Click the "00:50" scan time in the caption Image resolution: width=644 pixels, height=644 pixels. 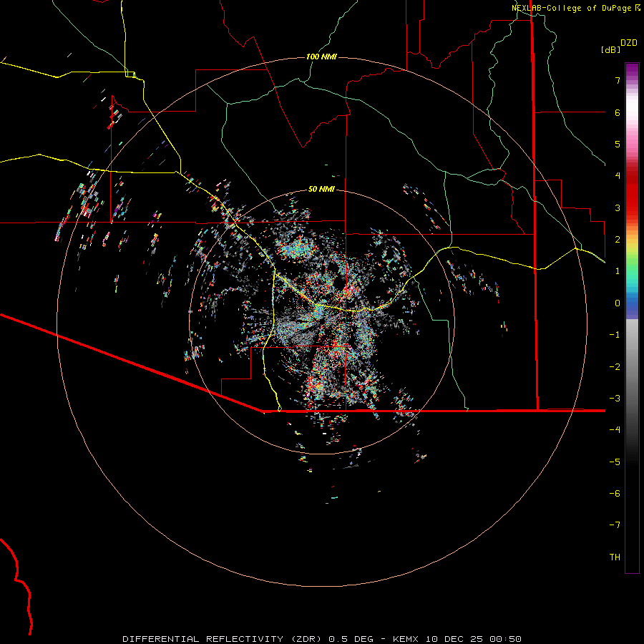click(504, 639)
